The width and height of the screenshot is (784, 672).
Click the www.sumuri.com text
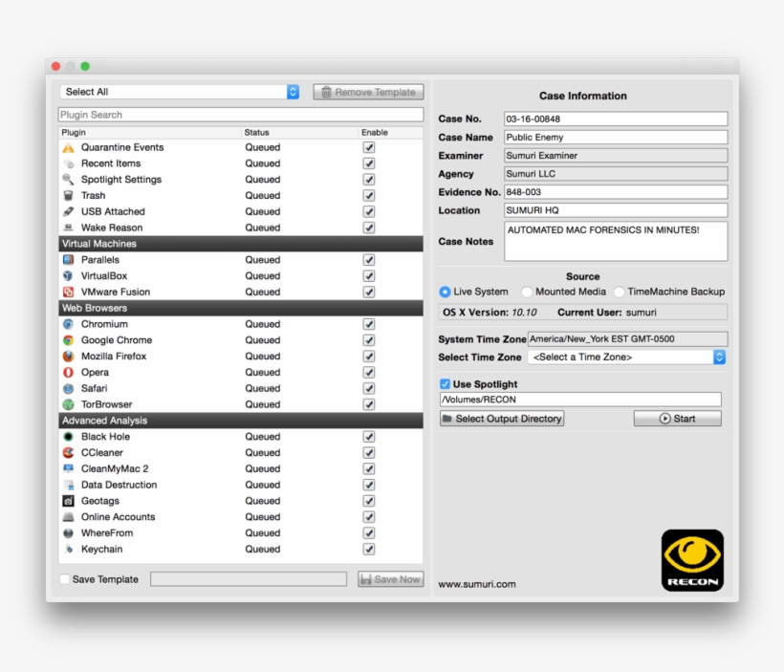(477, 584)
